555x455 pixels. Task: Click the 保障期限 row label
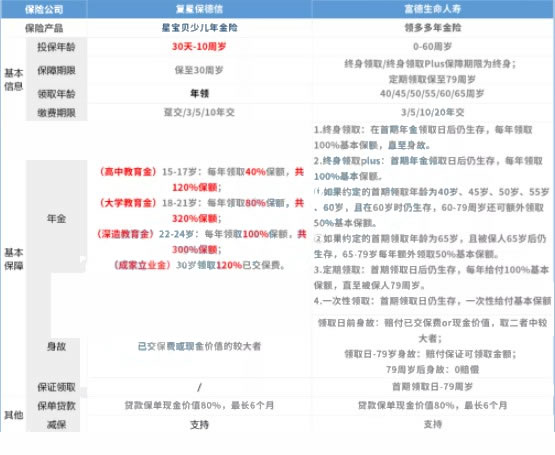[56, 70]
